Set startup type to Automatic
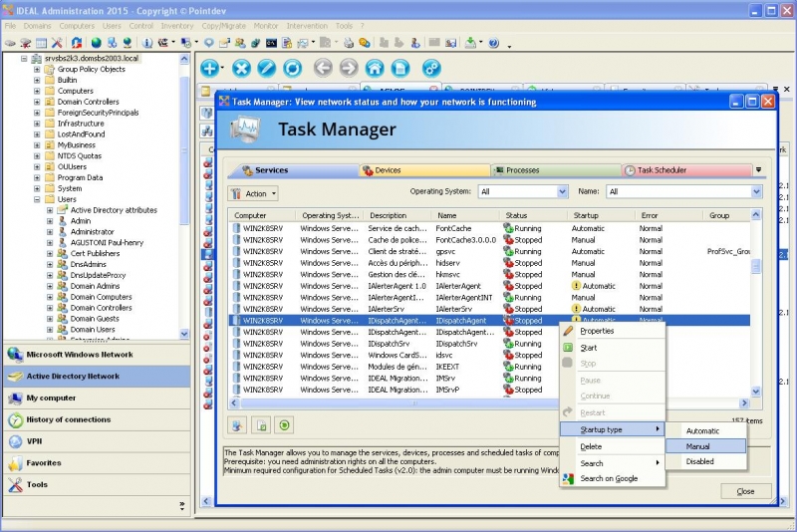Viewport: 797px width, 532px height. click(x=706, y=431)
